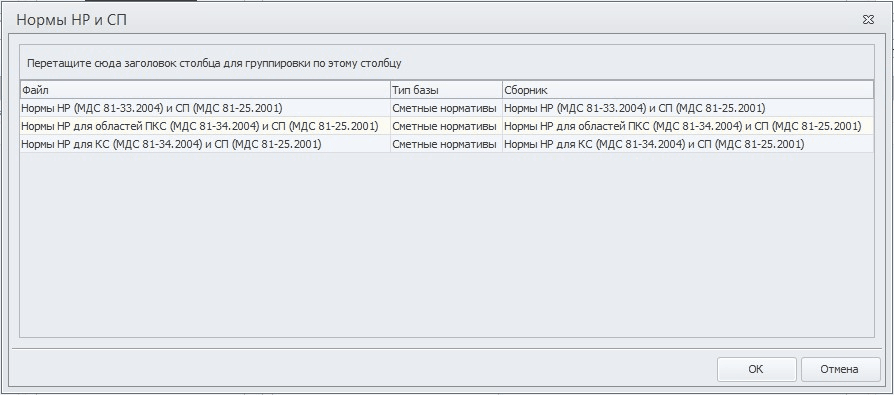Screen dimensions: 894x395
Task: Click Сборник cell for Нормы НР для КС
Action: coord(688,144)
